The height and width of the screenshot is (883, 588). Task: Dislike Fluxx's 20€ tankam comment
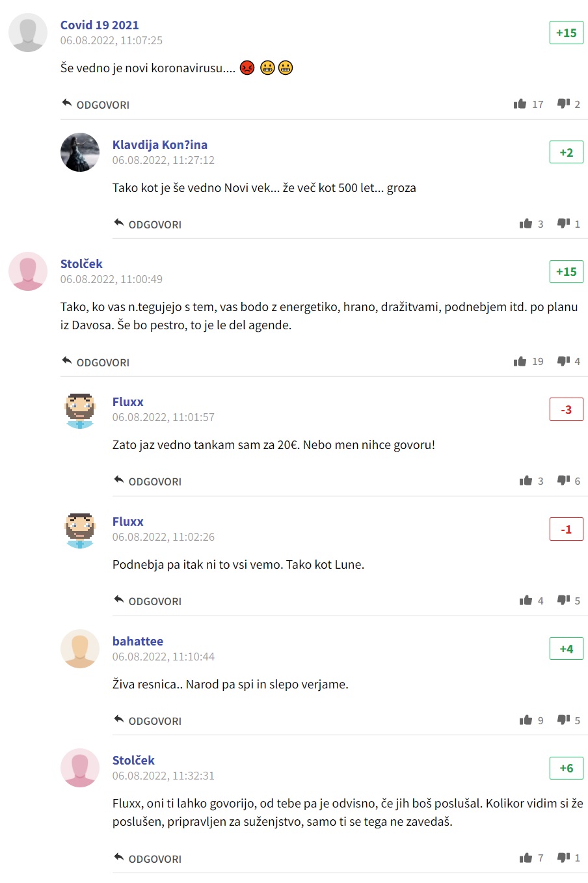click(563, 481)
